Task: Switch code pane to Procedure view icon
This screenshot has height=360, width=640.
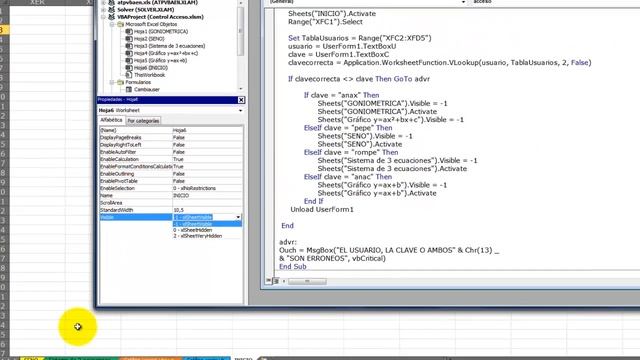Action: click(269, 281)
